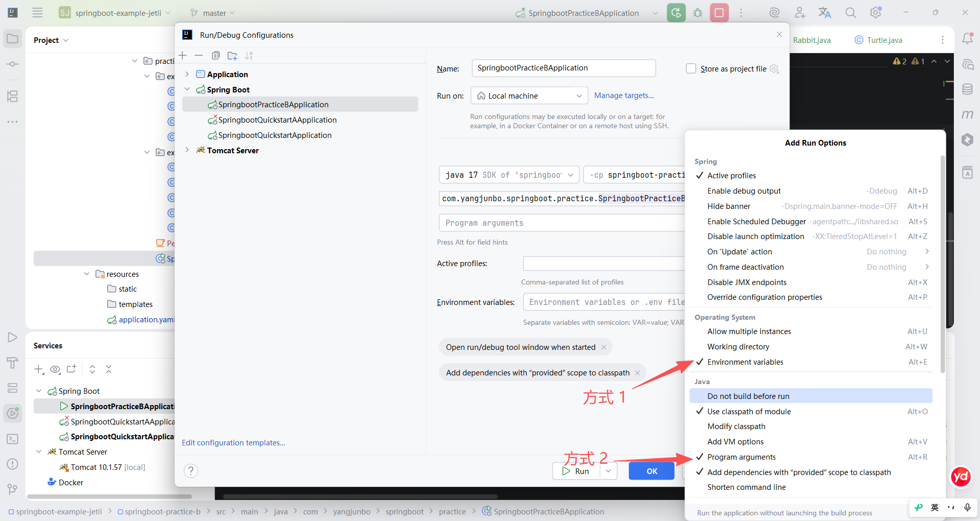The image size is (980, 521).
Task: Open the Run on Local machine dropdown
Action: (x=529, y=96)
